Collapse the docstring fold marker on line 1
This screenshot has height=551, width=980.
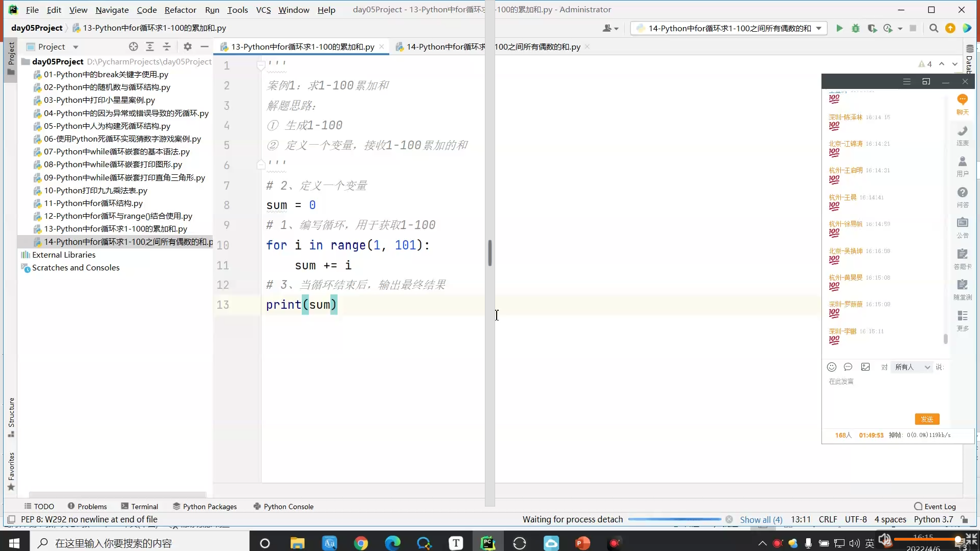point(261,66)
